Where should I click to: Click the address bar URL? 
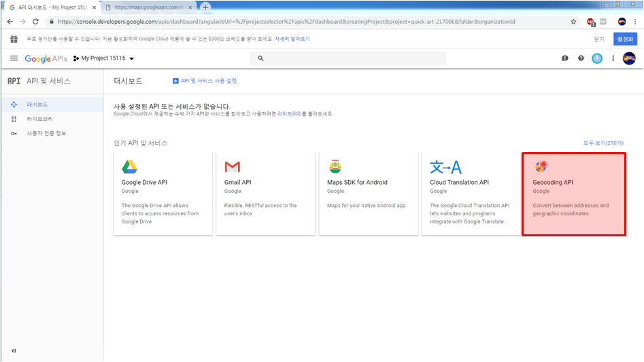286,22
